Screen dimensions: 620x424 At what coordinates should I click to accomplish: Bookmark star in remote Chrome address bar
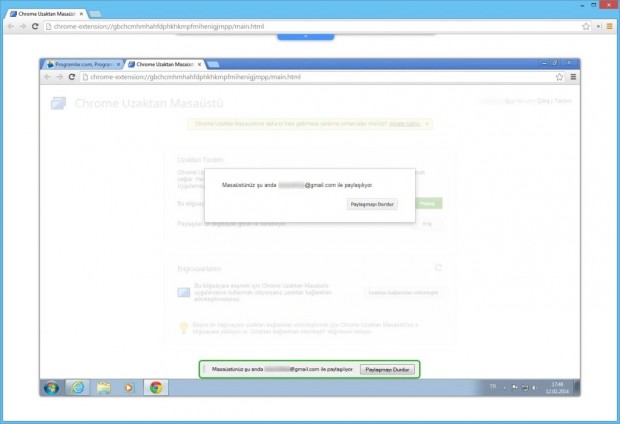pos(559,77)
